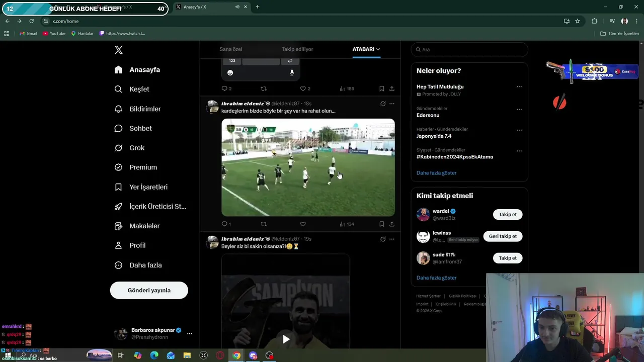Screen dimensions: 644x362
Task: Like the top post with 2 likes
Action: click(x=305, y=88)
